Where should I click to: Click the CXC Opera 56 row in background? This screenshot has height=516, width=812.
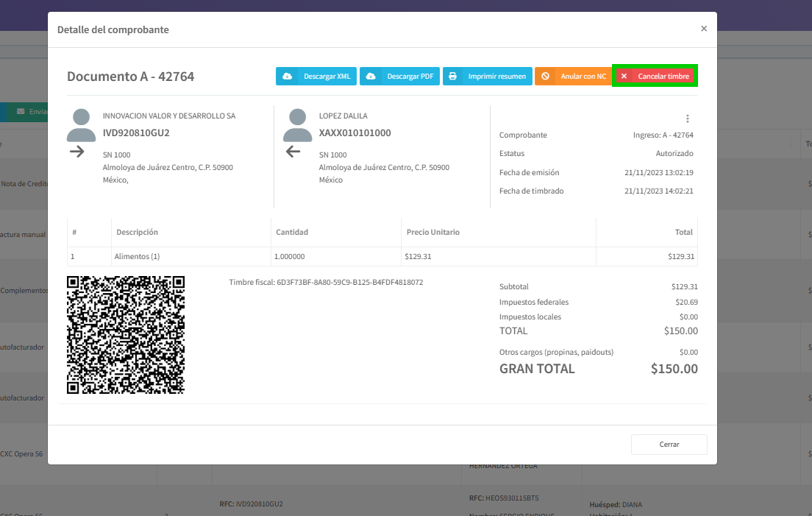coord(22,454)
